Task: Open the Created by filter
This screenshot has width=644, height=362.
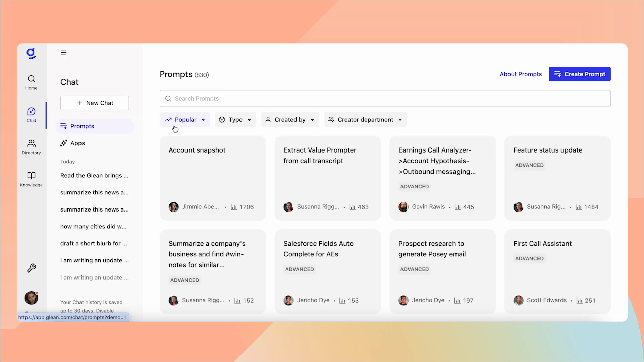Action: pos(290,119)
